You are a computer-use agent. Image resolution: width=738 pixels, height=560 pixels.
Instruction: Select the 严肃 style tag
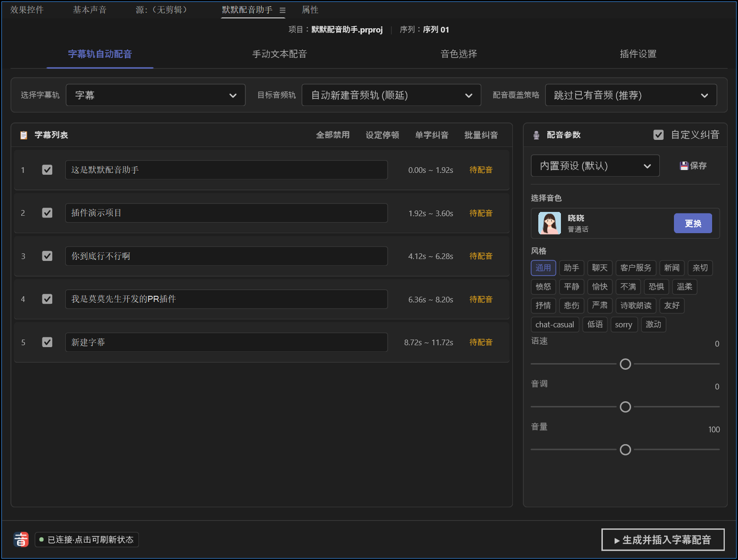[x=600, y=306]
